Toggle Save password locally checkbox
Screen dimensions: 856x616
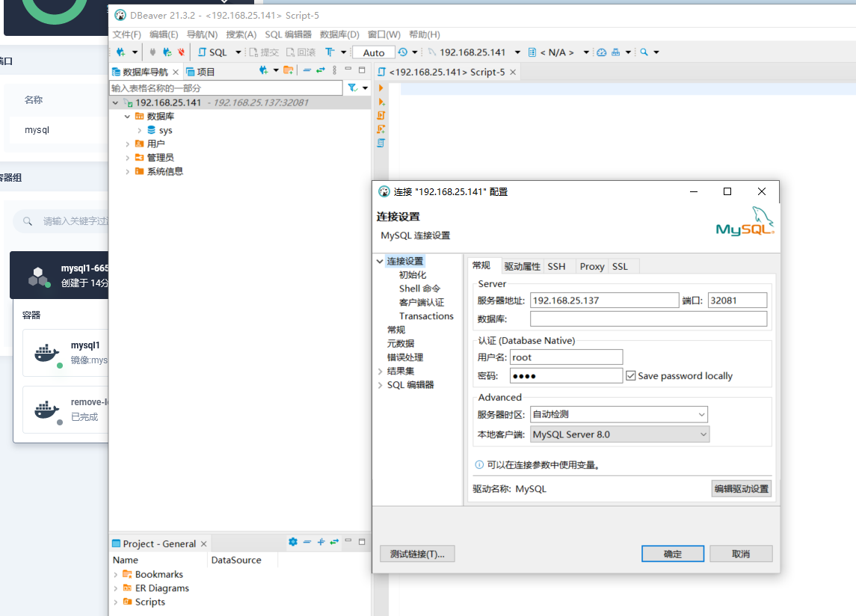[630, 376]
